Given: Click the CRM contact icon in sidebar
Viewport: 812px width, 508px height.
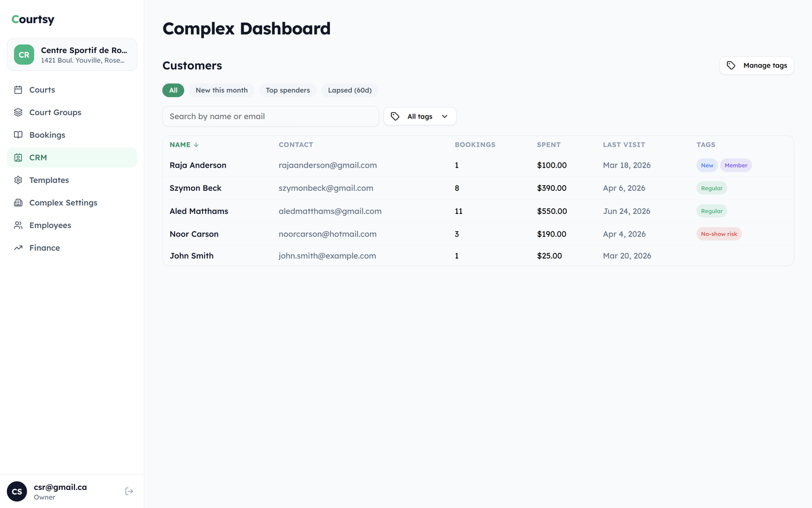Looking at the screenshot, I should 18,157.
